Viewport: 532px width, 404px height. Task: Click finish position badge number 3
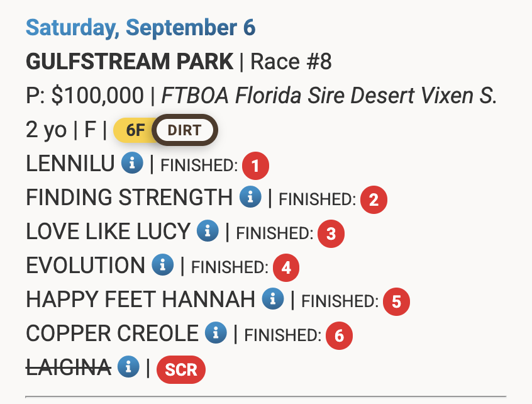click(x=331, y=234)
